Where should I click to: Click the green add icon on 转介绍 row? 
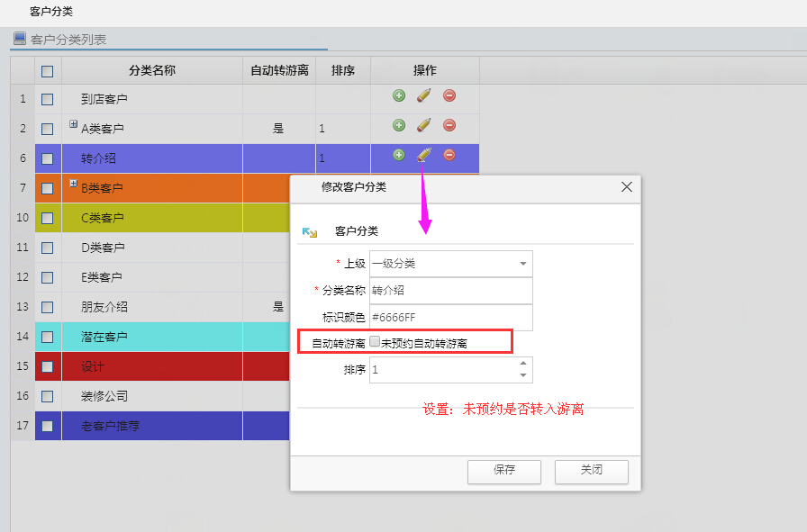coord(397,153)
